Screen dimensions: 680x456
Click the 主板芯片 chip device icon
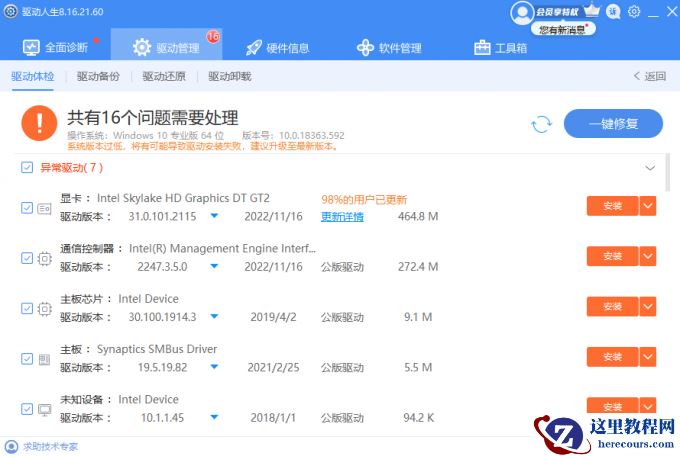[44, 309]
